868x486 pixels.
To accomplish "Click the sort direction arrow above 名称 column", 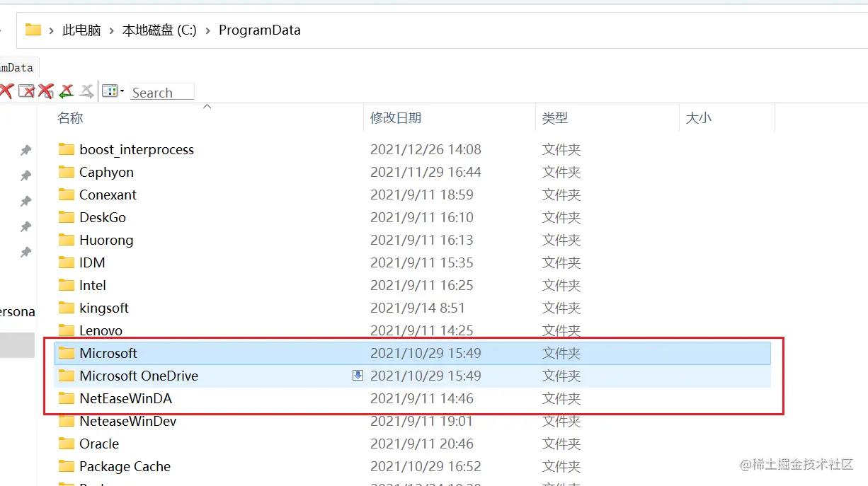I will (207, 107).
